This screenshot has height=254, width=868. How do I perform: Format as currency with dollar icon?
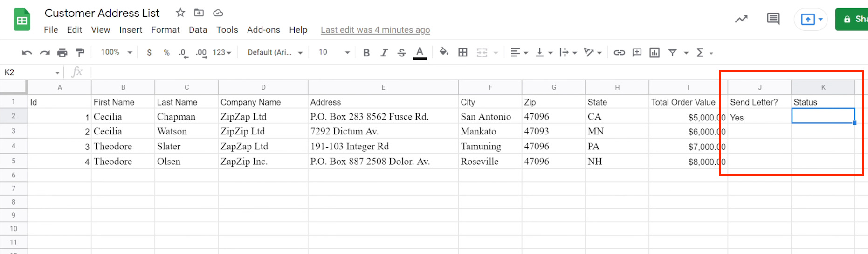pyautogui.click(x=149, y=53)
